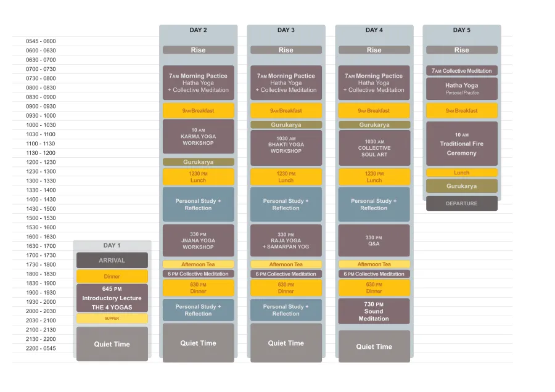Click the Day 4 Gurukarya block
Screen dimensions: 555x392
[374, 125]
